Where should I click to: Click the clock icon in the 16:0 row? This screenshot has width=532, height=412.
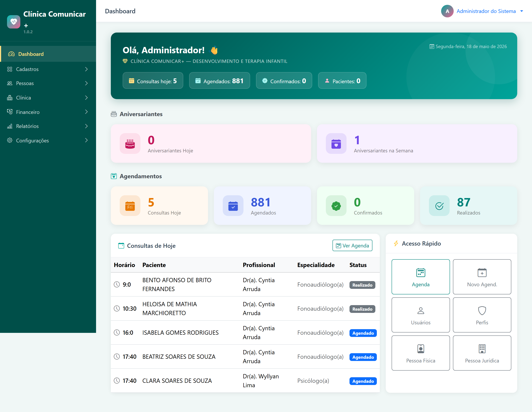click(117, 332)
